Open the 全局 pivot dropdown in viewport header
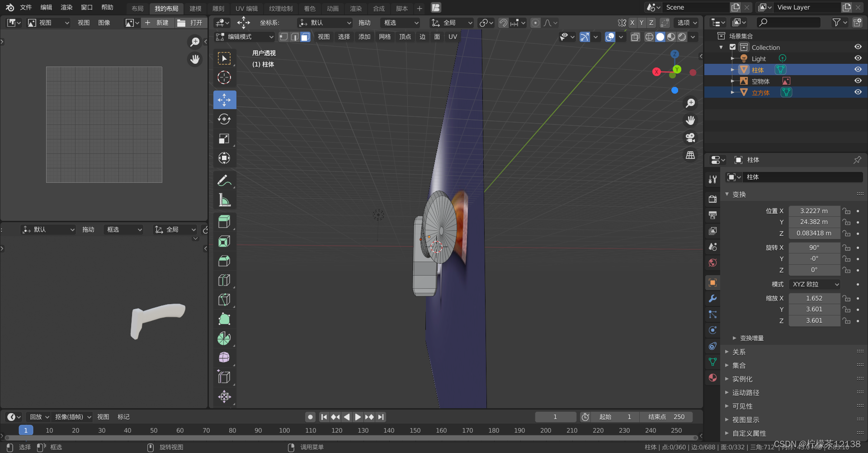This screenshot has width=868, height=453. tap(452, 23)
